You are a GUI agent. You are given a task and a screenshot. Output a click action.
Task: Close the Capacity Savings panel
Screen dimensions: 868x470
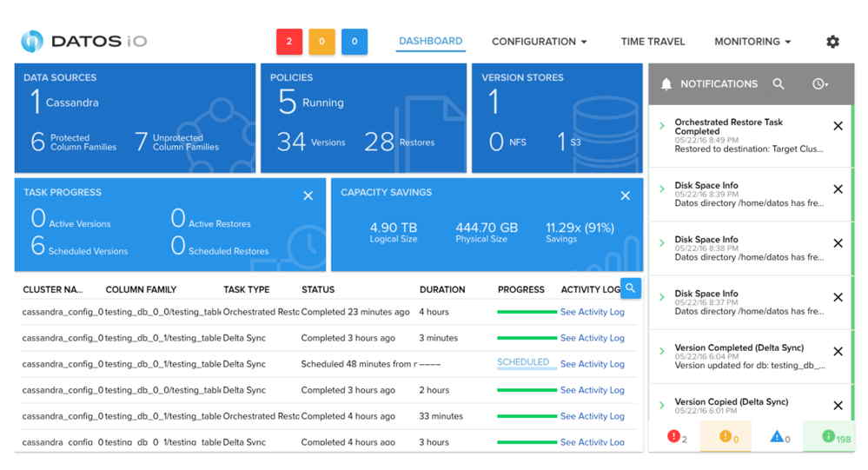(626, 195)
